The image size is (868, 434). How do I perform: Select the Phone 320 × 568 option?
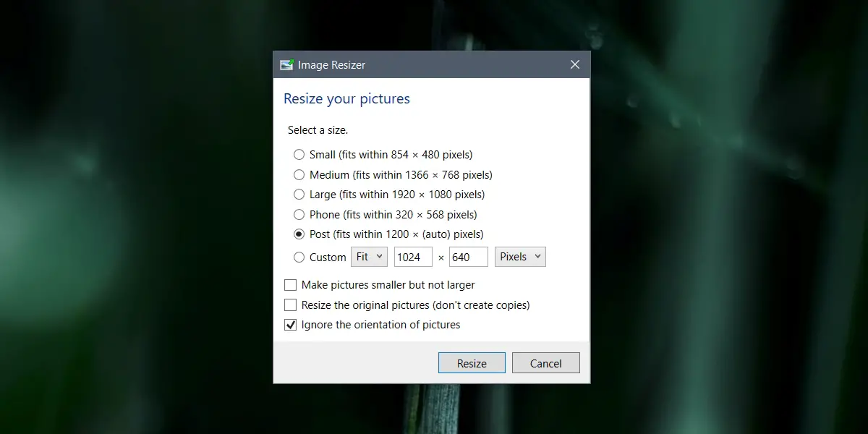click(x=299, y=215)
